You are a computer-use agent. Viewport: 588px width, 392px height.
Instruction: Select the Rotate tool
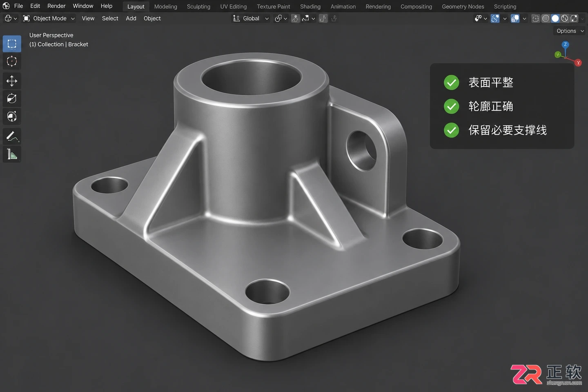click(x=12, y=98)
